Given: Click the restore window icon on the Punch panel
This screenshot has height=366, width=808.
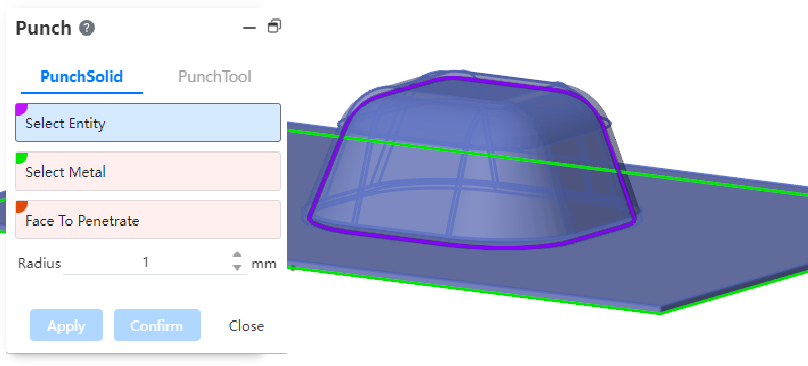Looking at the screenshot, I should [x=274, y=26].
